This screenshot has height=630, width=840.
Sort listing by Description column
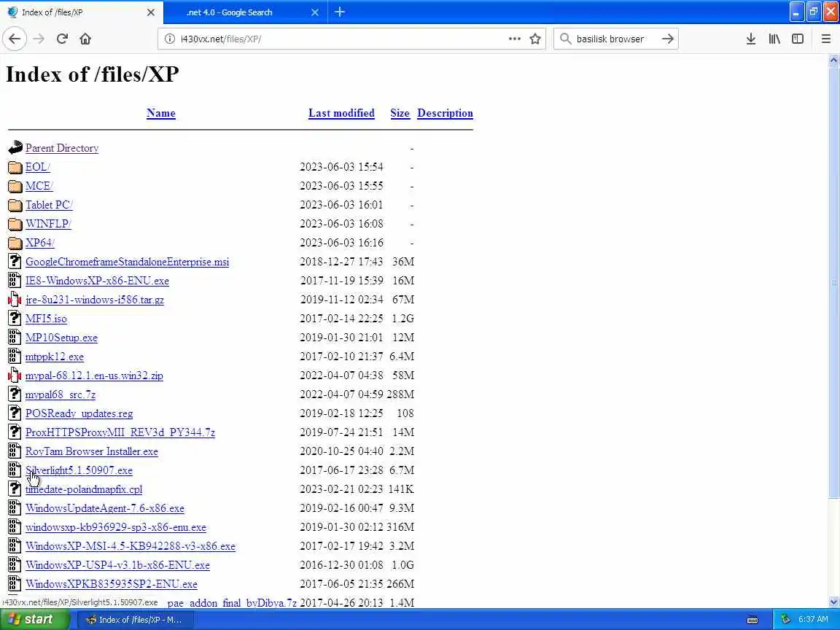445,113
